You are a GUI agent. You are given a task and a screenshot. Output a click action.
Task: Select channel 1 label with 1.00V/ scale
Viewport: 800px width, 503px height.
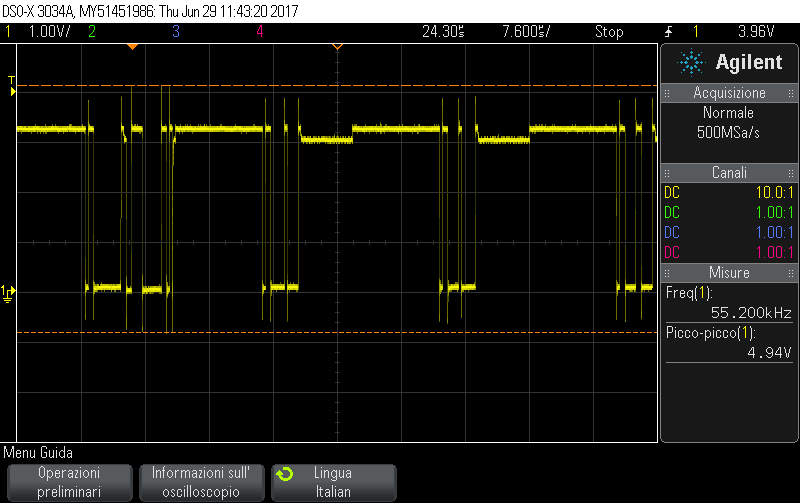tap(39, 32)
